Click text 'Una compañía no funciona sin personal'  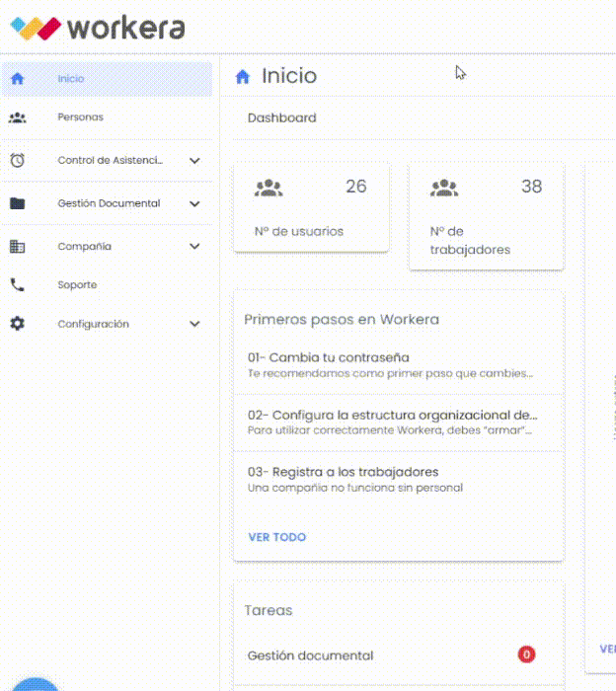(x=355, y=488)
